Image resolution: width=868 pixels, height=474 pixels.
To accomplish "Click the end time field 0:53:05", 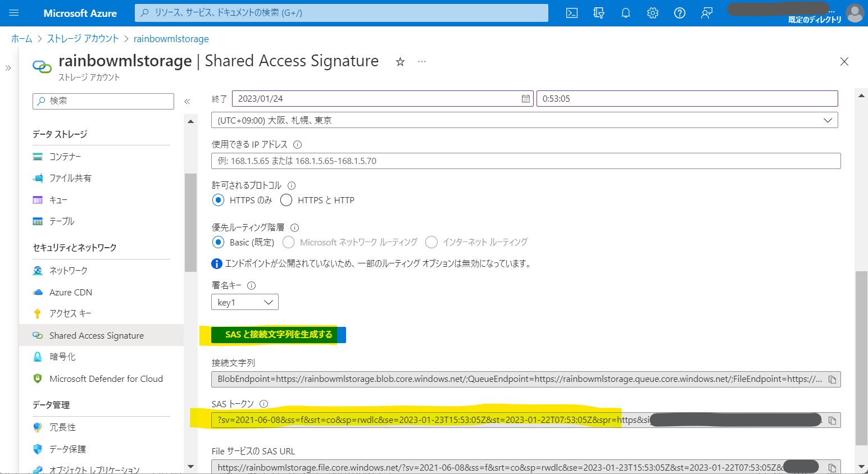I will 687,99.
